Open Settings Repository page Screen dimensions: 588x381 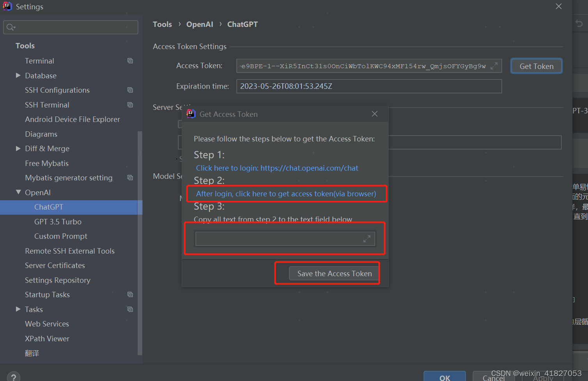(x=58, y=280)
